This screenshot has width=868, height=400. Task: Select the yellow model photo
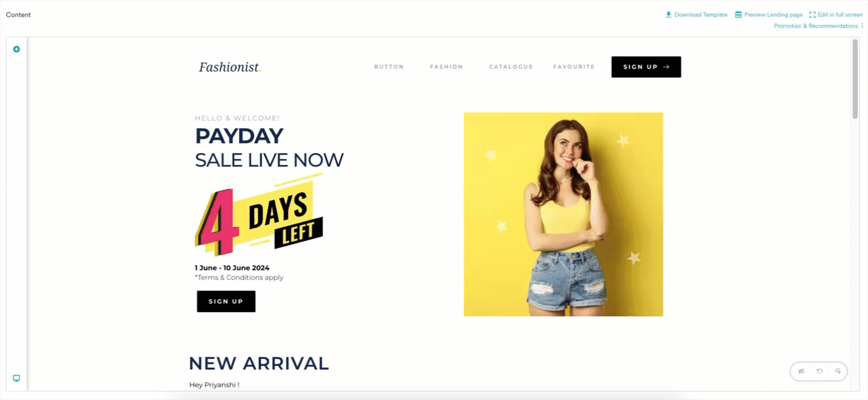tap(563, 214)
